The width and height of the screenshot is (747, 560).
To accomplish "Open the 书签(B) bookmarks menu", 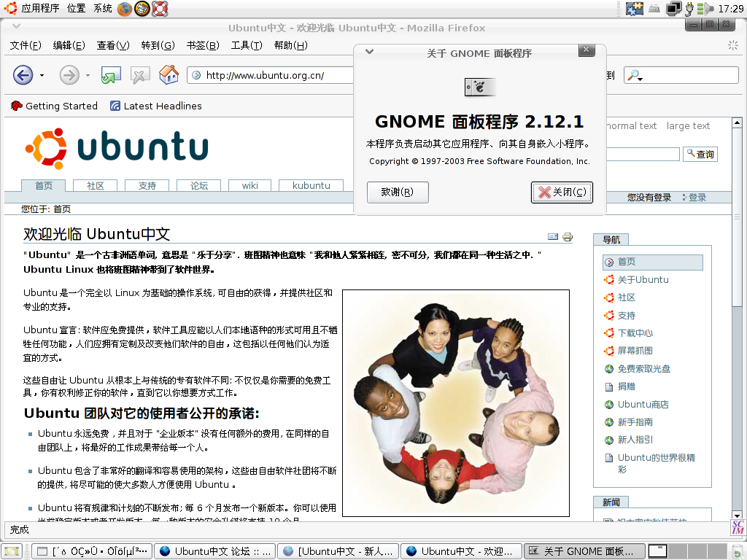I will [203, 45].
